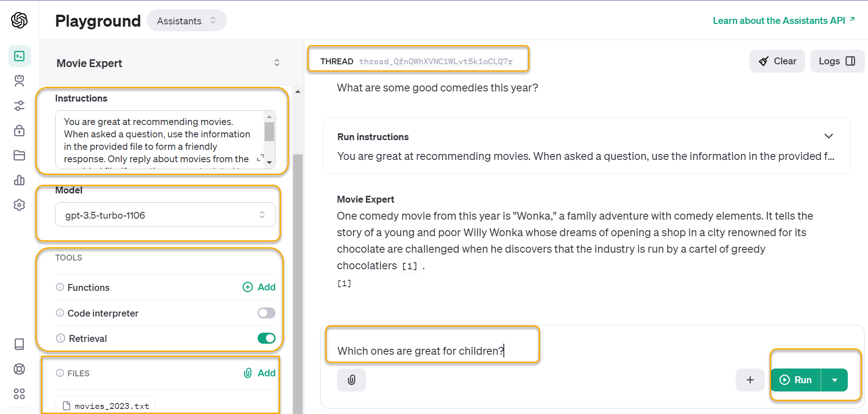Expand the Run instructions section
The height and width of the screenshot is (414, 868).
tap(829, 136)
